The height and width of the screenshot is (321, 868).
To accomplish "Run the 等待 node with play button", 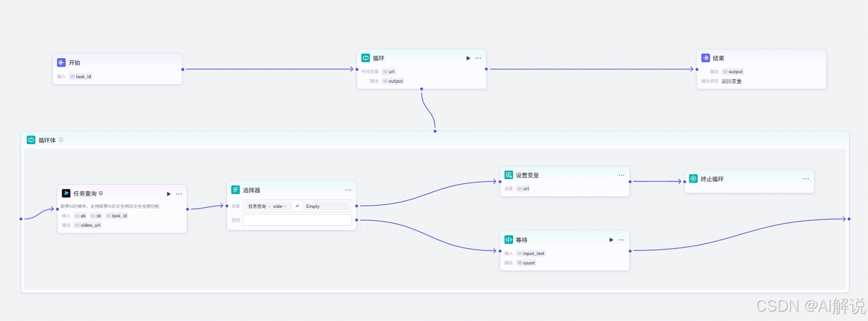I will 611,240.
